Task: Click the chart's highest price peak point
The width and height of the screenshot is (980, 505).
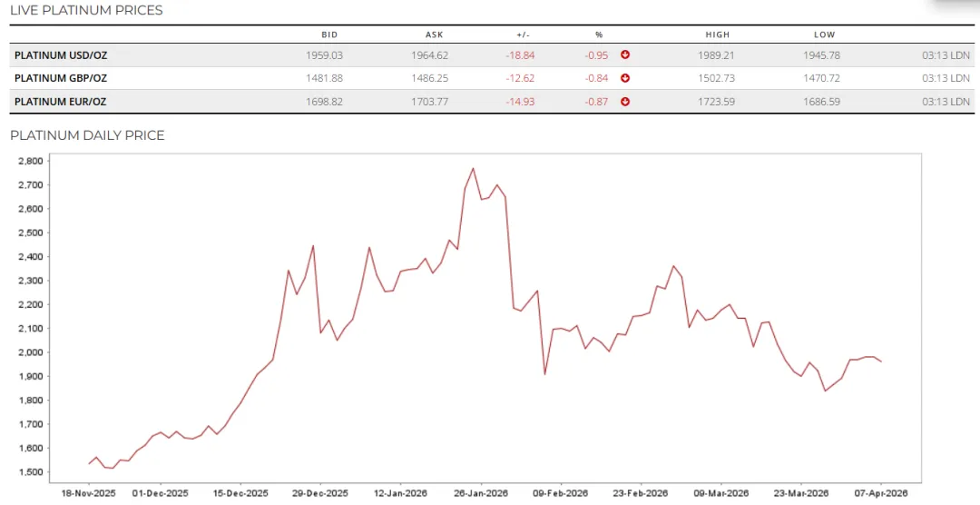Action: 473,168
